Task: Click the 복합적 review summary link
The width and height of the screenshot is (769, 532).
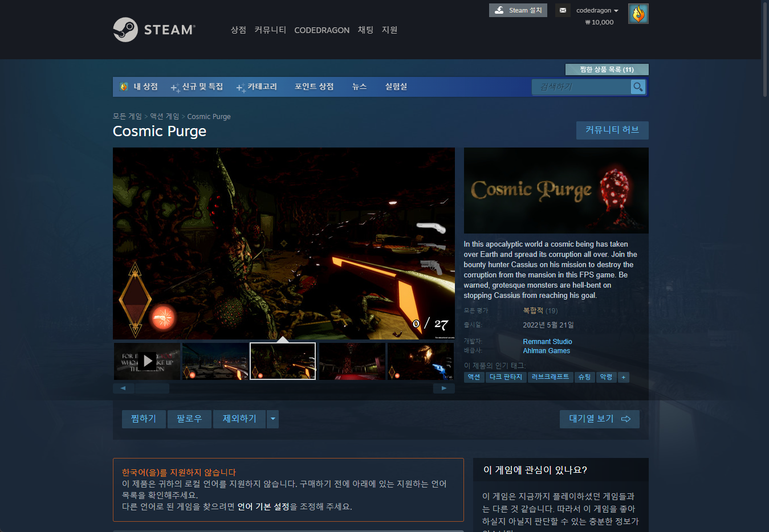Action: (533, 310)
